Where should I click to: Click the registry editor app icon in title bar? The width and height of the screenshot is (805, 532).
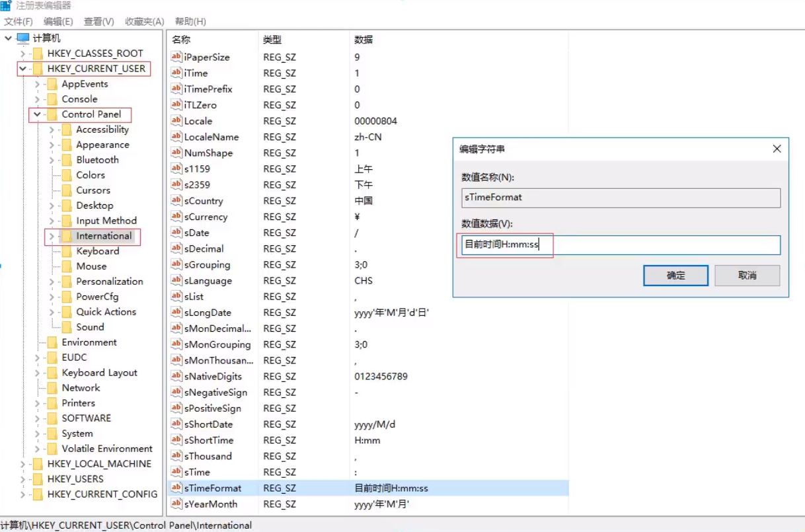point(7,5)
